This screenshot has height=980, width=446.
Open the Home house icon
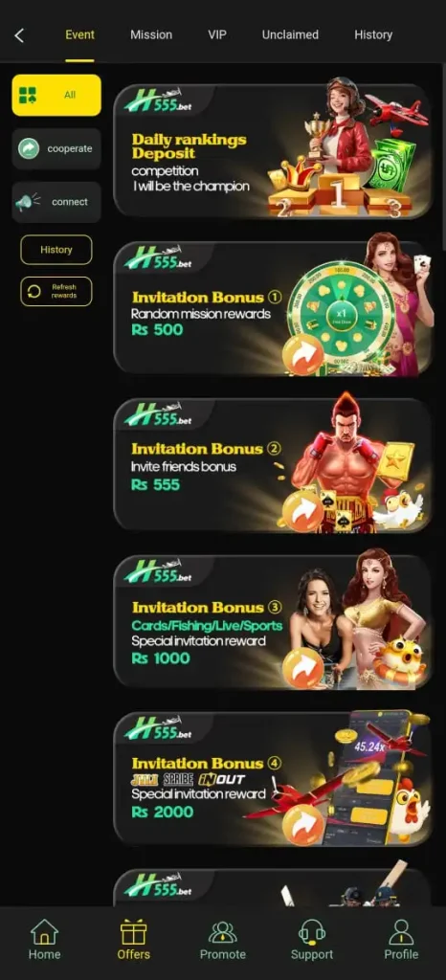44,932
